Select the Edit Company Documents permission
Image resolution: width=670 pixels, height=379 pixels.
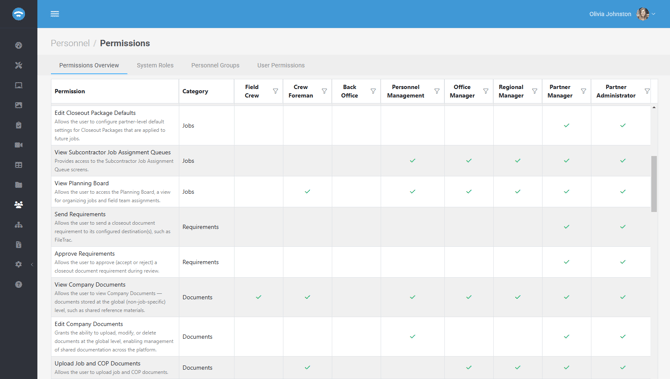tap(88, 324)
